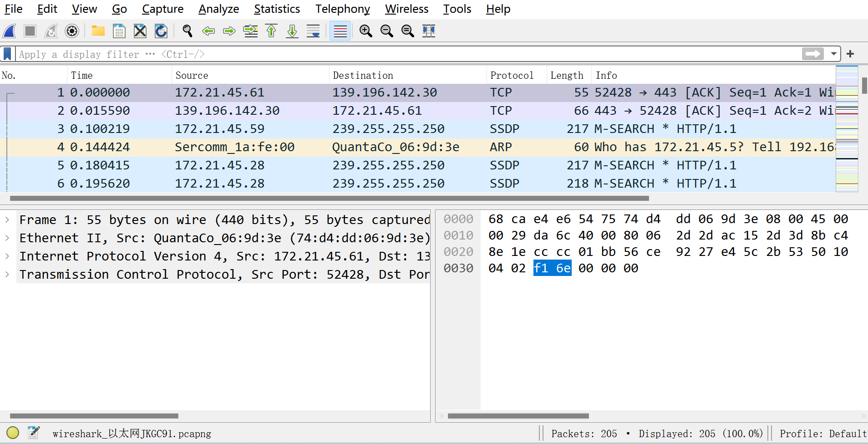Open Go menu
This screenshot has height=444, width=868.
pyautogui.click(x=119, y=9)
